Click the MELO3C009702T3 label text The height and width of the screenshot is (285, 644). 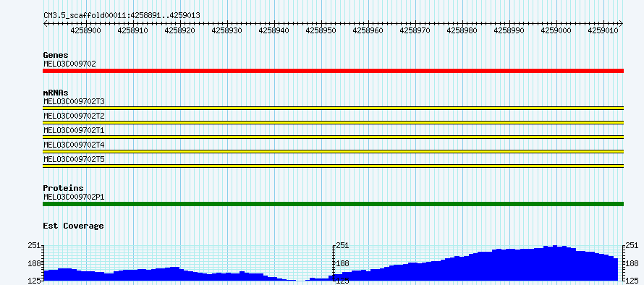click(x=74, y=101)
